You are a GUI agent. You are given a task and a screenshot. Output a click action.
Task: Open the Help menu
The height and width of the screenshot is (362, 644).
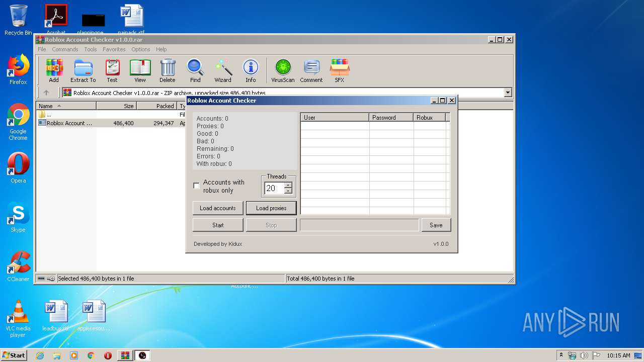pos(161,49)
